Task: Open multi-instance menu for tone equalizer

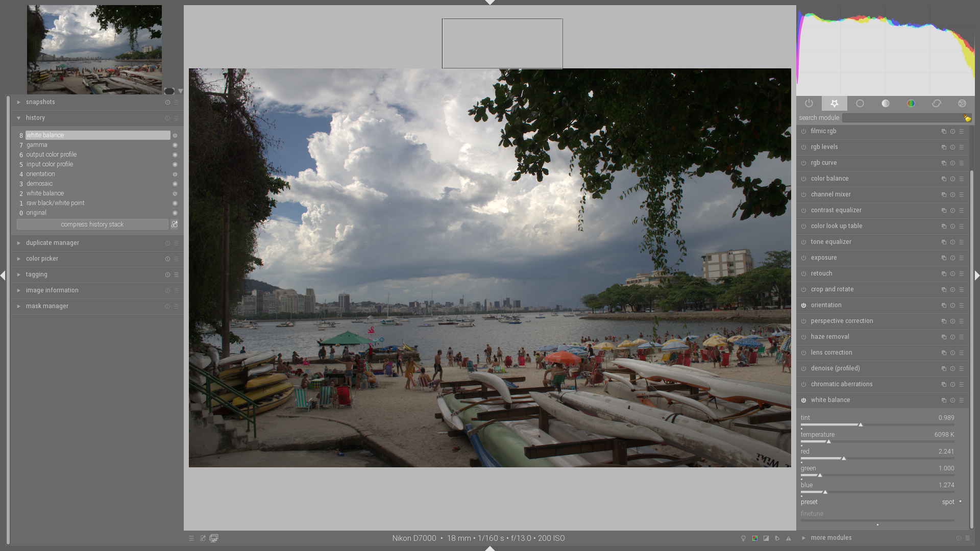Action: point(944,242)
